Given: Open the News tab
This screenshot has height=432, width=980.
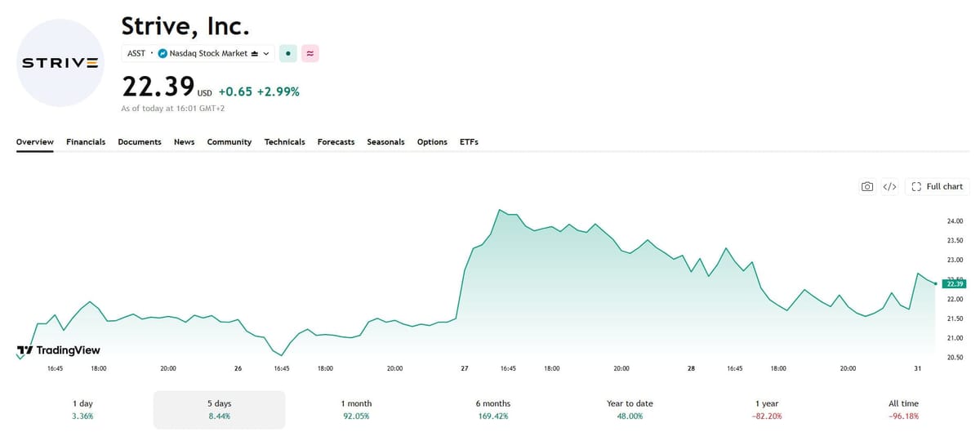Looking at the screenshot, I should [x=184, y=142].
